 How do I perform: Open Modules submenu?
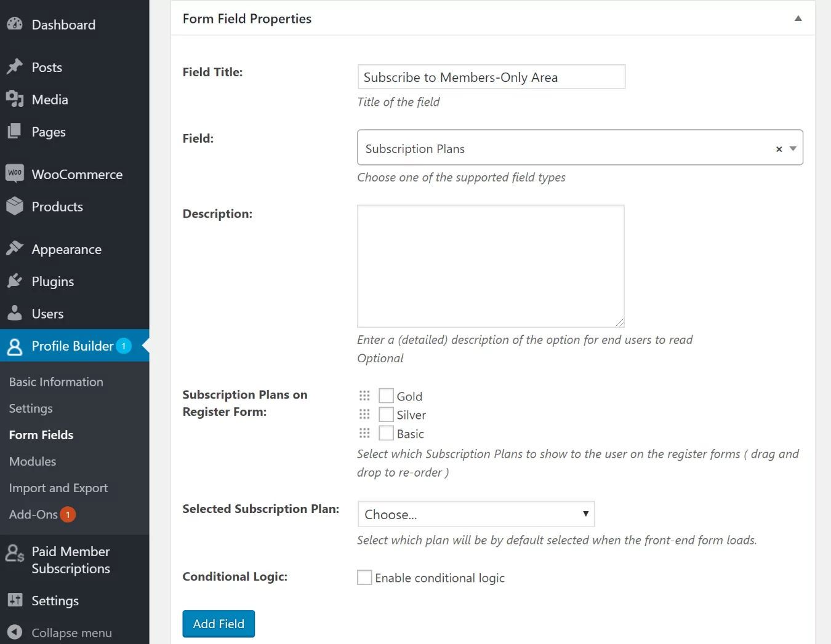[33, 461]
